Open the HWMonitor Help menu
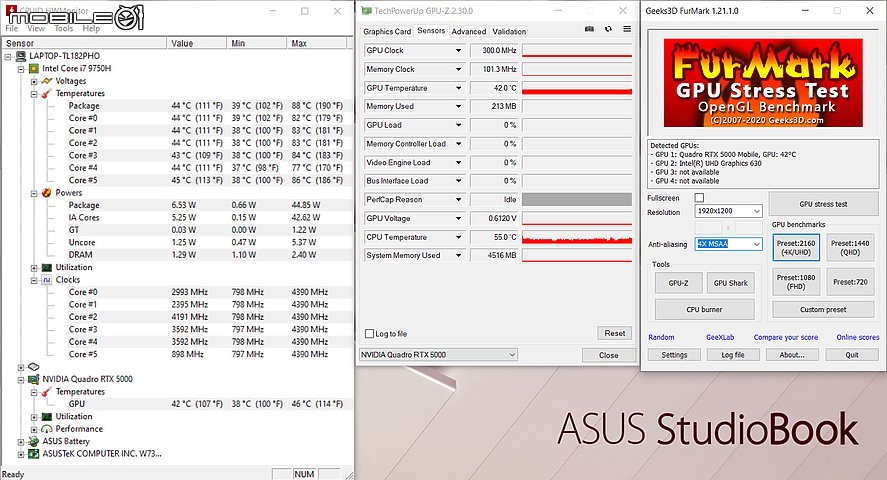887x480 pixels. click(x=91, y=28)
